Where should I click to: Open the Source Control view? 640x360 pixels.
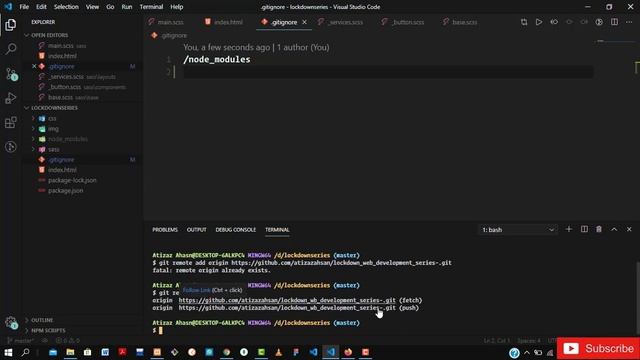point(11,74)
